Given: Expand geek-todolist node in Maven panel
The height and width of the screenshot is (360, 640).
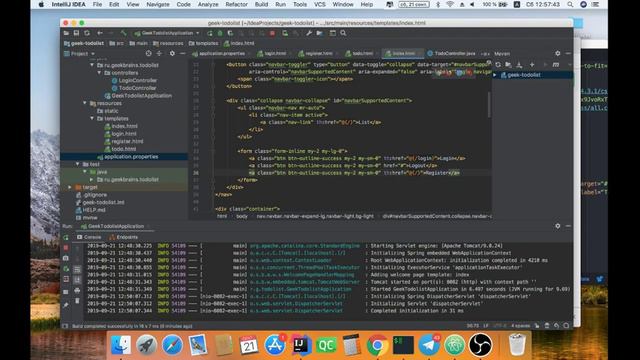Looking at the screenshot, I should [x=495, y=75].
